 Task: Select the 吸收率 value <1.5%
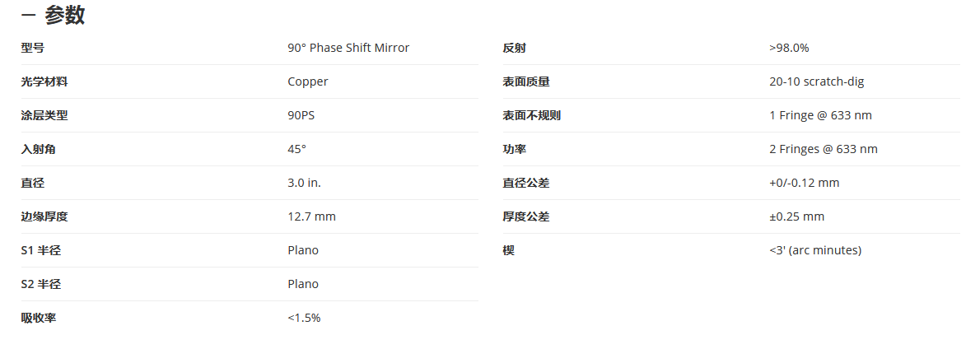[x=304, y=318]
